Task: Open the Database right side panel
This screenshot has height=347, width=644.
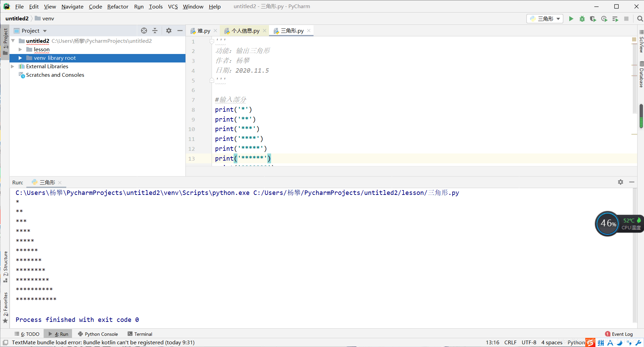Action: pos(641,75)
